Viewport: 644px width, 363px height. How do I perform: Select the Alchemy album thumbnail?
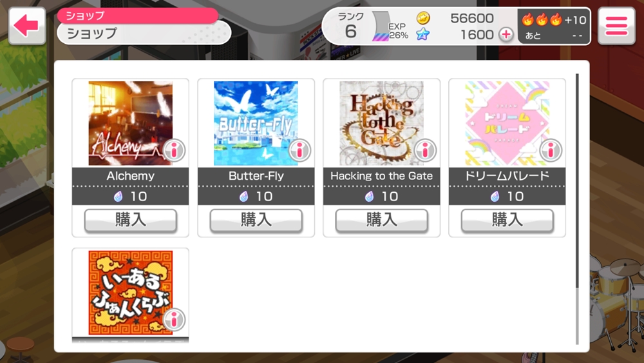[131, 123]
